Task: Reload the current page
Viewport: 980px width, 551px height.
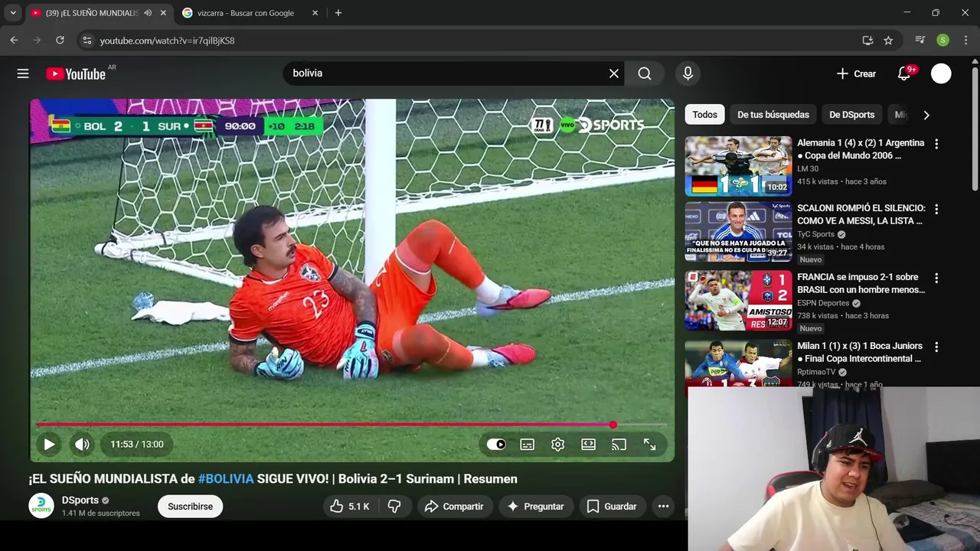Action: pyautogui.click(x=60, y=41)
